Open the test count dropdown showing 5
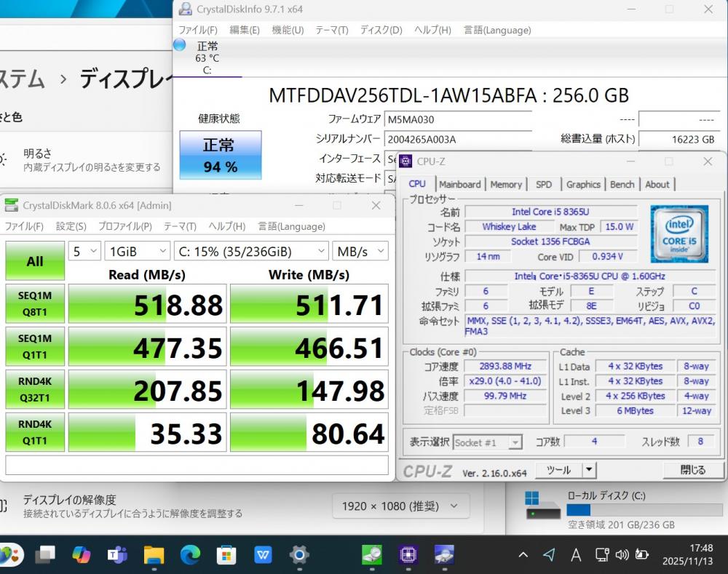 (x=84, y=251)
